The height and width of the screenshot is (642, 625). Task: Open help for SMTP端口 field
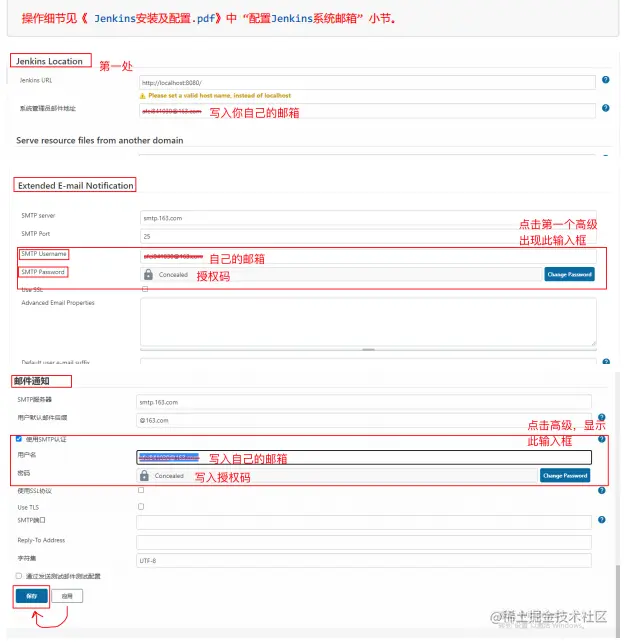click(602, 520)
